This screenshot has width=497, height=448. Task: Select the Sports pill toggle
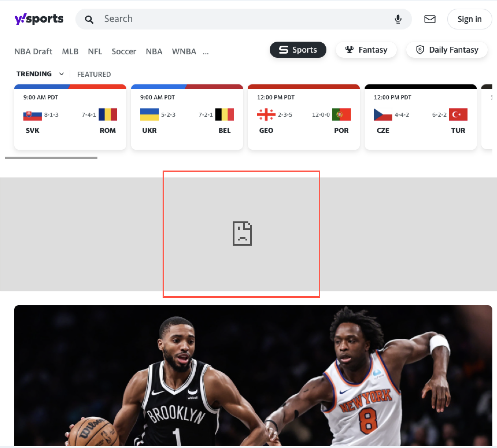coord(298,50)
